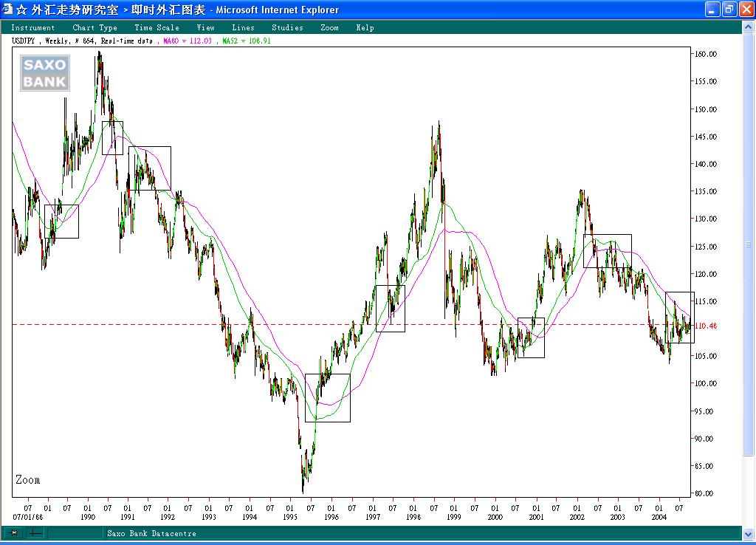Click the scroll down arrow of vertical scrollbar
The height and width of the screenshot is (545, 756).
click(749, 535)
